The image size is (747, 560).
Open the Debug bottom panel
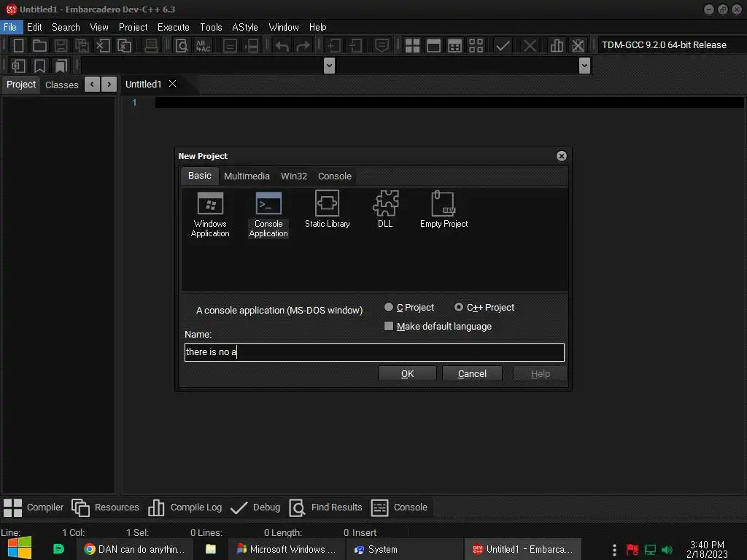click(x=255, y=507)
